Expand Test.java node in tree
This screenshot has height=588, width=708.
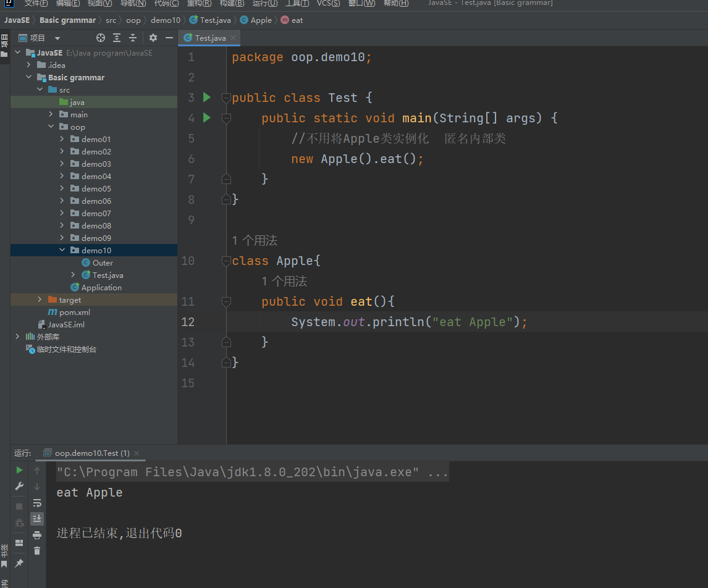coord(73,275)
